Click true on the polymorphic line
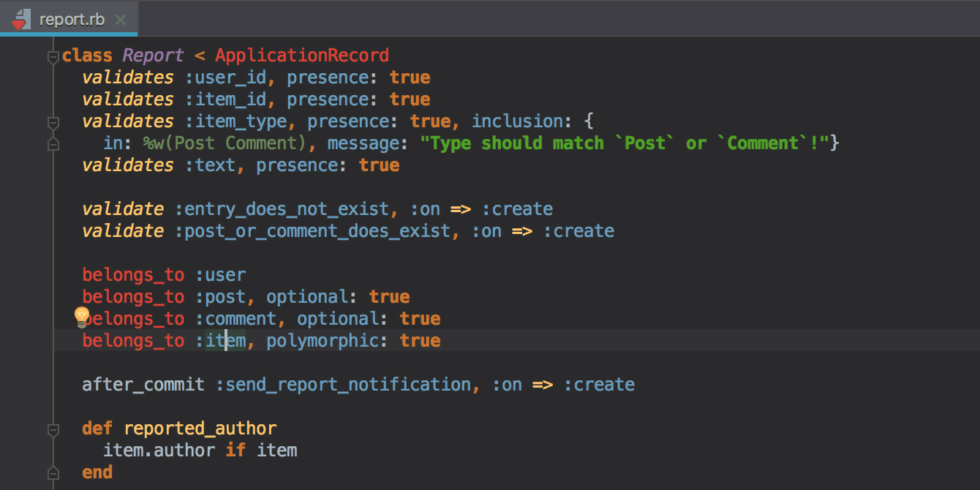Viewport: 980px width, 490px height. click(x=420, y=341)
